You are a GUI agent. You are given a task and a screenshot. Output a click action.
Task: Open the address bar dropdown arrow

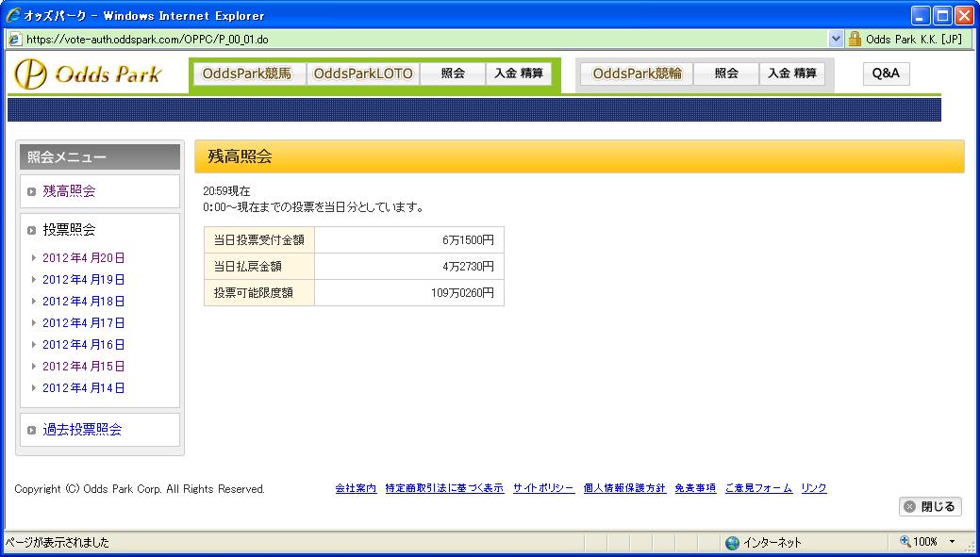click(x=836, y=39)
